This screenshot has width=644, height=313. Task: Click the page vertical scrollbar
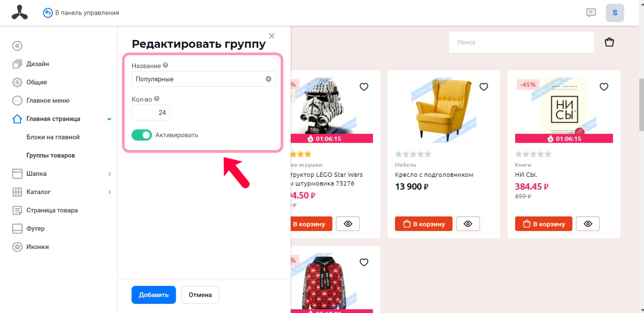click(641, 105)
